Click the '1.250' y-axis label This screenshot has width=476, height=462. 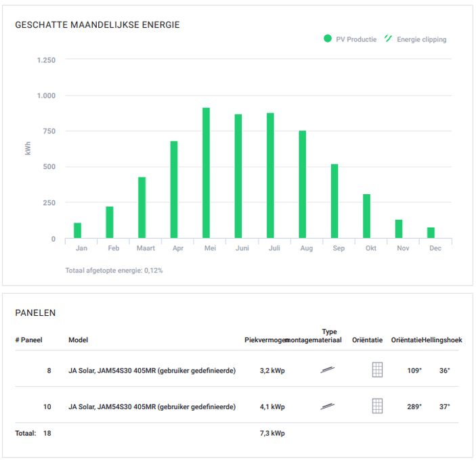coord(46,60)
